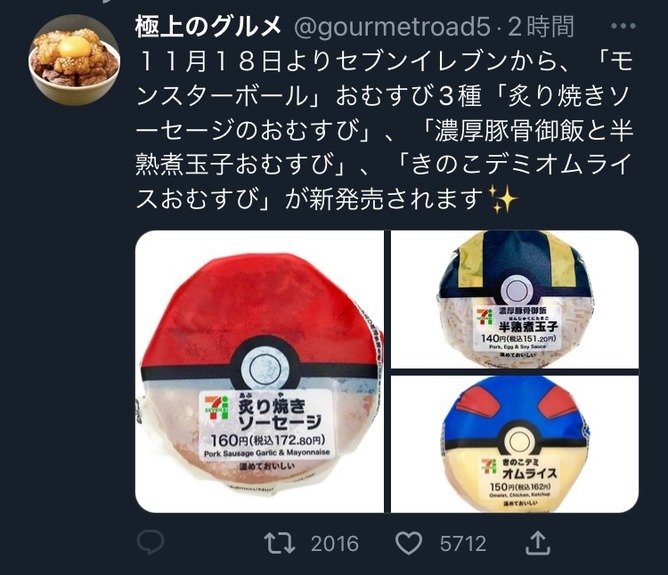Click the 7-Eleven logo on 炙り焼きソーセージ label
The image size is (668, 575).
point(216,408)
